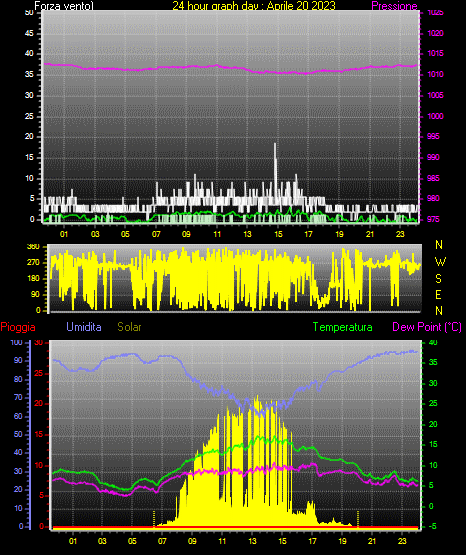Screen dimensions: 466x555
Task: Click the 270 degree tick on direction axis
Action: tap(34, 263)
